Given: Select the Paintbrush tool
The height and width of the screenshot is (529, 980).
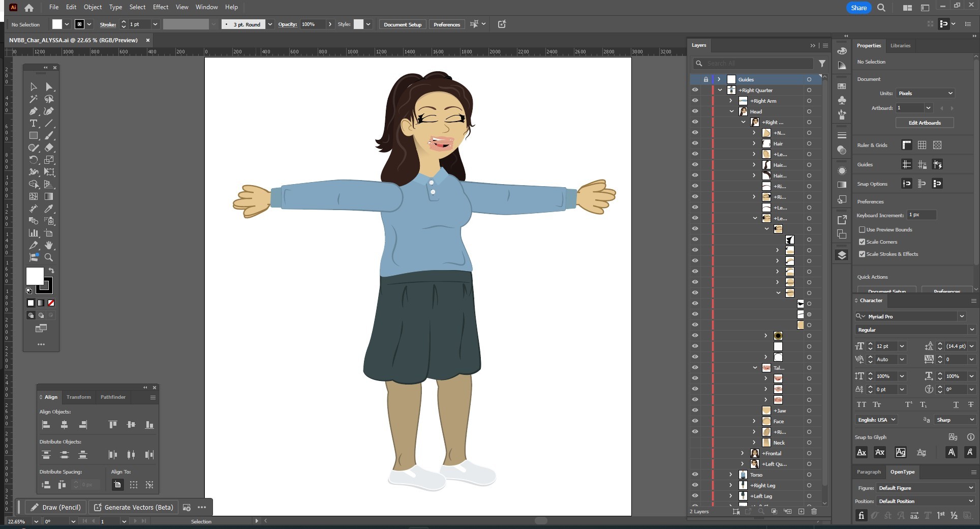Looking at the screenshot, I should tap(49, 136).
